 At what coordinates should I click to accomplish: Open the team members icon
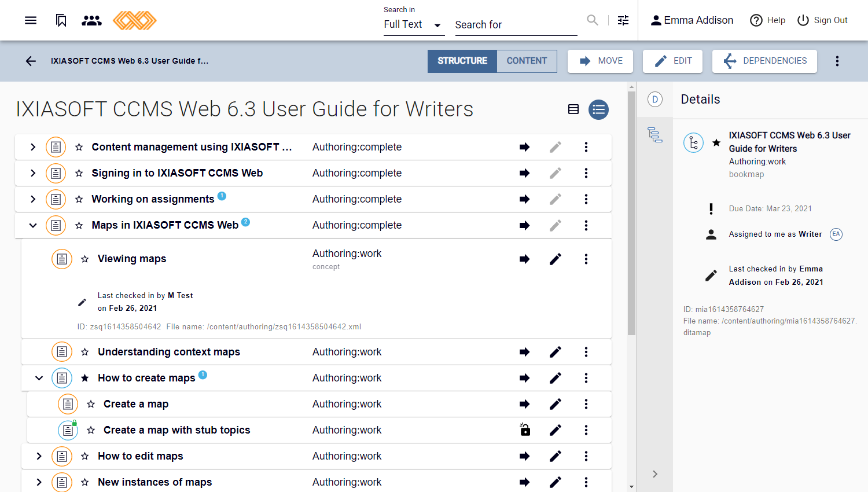click(x=91, y=20)
